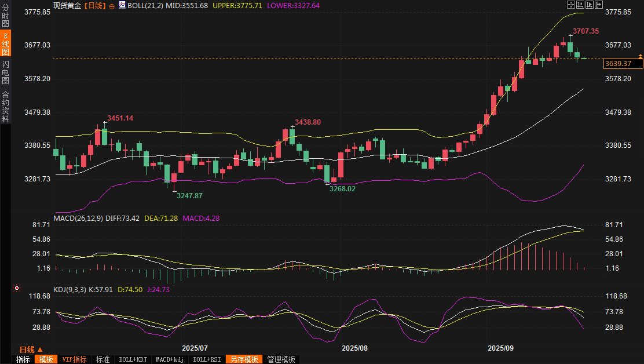The width and height of the screenshot is (644, 364).
Task: Switch to 分时图 view in sidebar
Action: coord(5,16)
